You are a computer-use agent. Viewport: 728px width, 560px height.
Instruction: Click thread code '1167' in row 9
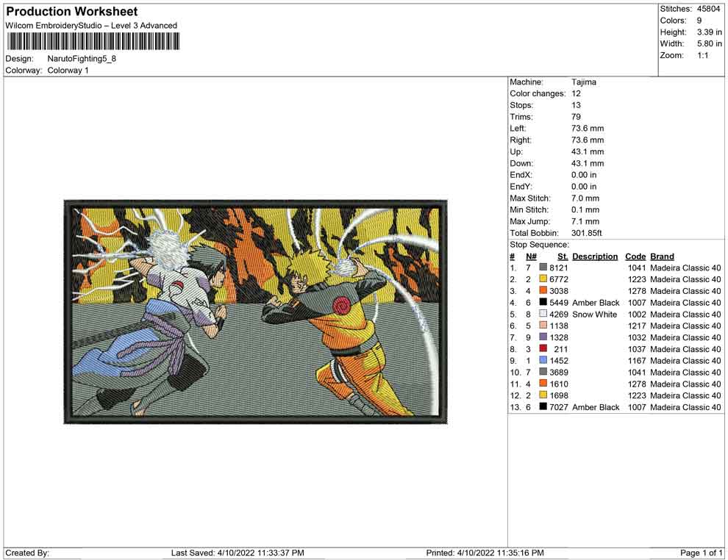point(637,361)
